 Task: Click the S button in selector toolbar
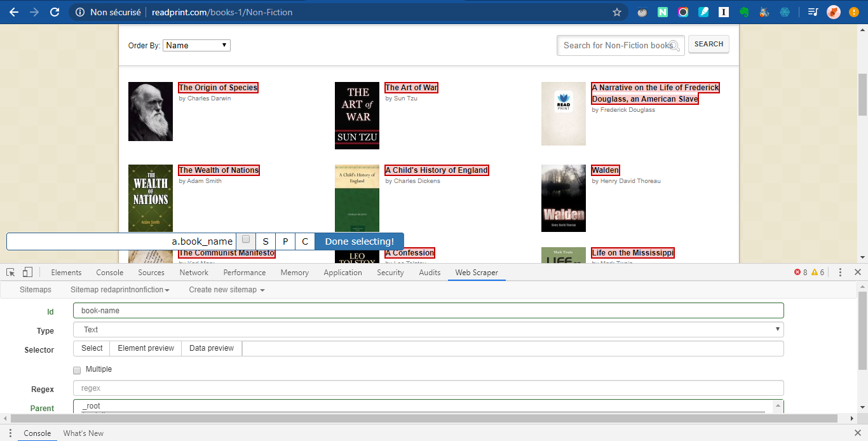[x=266, y=241]
